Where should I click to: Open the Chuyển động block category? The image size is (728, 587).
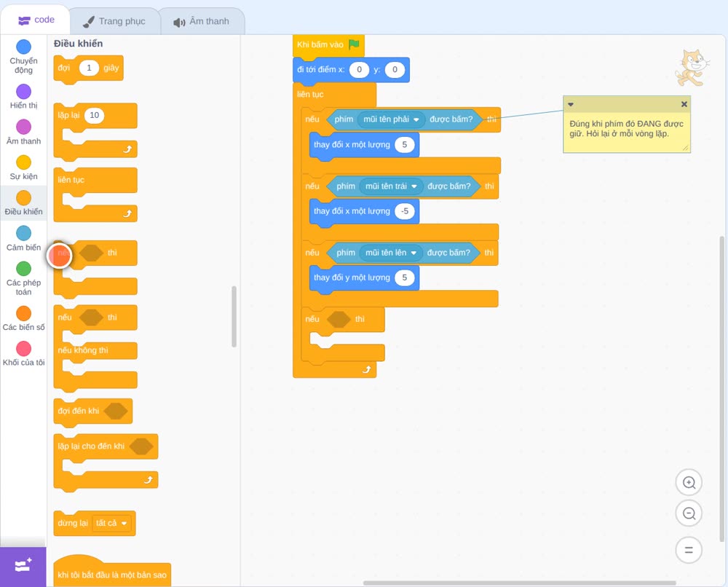pyautogui.click(x=23, y=57)
